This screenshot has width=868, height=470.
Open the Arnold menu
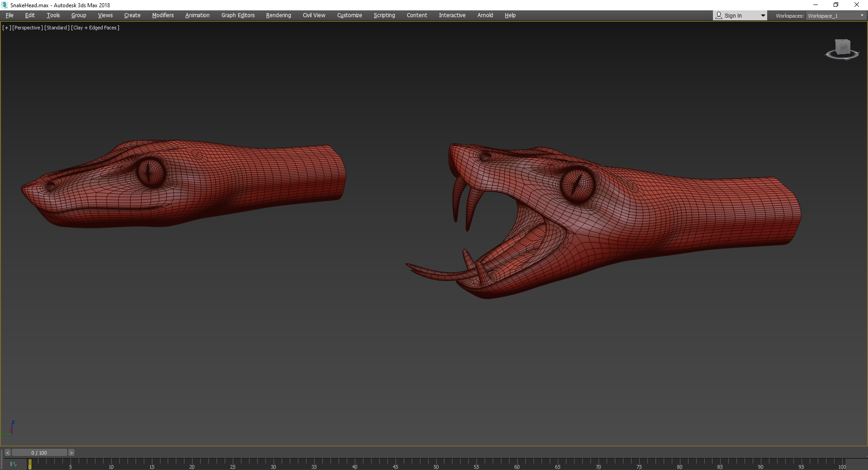(485, 15)
